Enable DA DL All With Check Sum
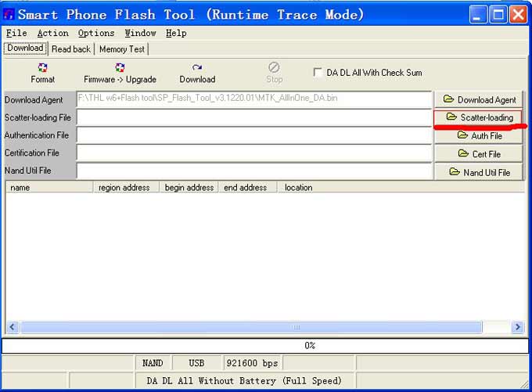The width and height of the screenshot is (532, 392). pos(318,72)
